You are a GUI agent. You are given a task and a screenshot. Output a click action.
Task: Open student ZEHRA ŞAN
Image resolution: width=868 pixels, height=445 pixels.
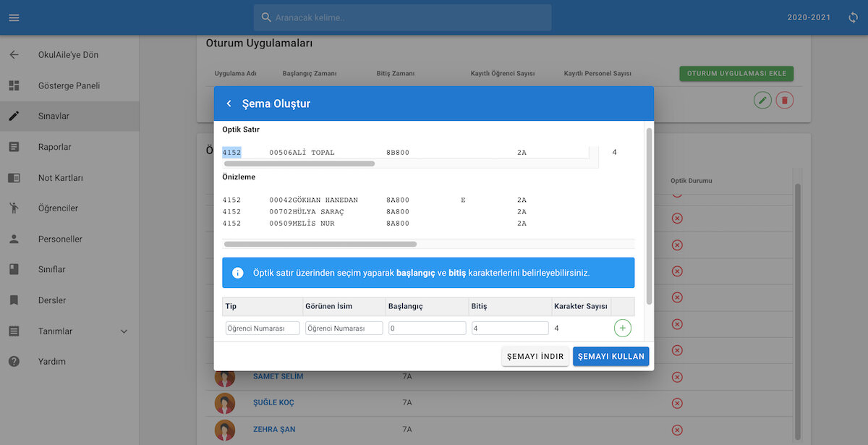pyautogui.click(x=274, y=429)
